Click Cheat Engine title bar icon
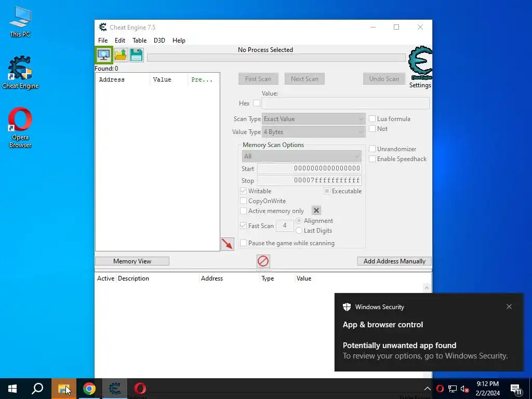 pos(102,27)
